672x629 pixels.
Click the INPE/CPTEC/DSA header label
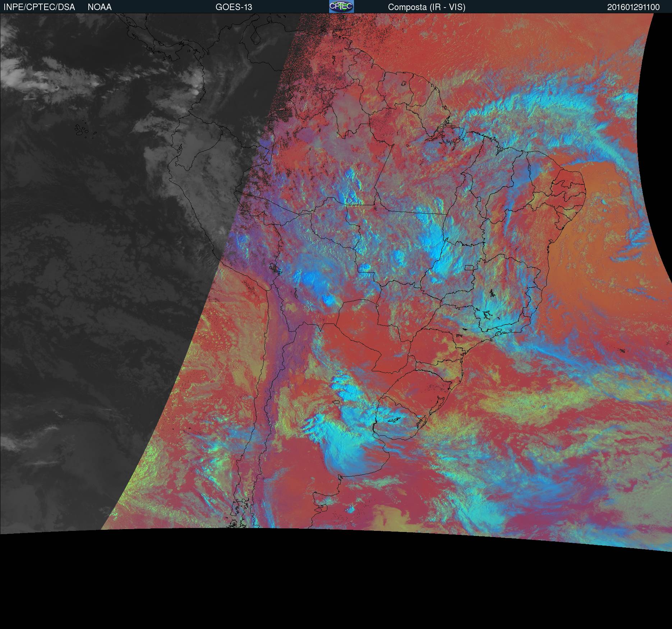(x=39, y=7)
